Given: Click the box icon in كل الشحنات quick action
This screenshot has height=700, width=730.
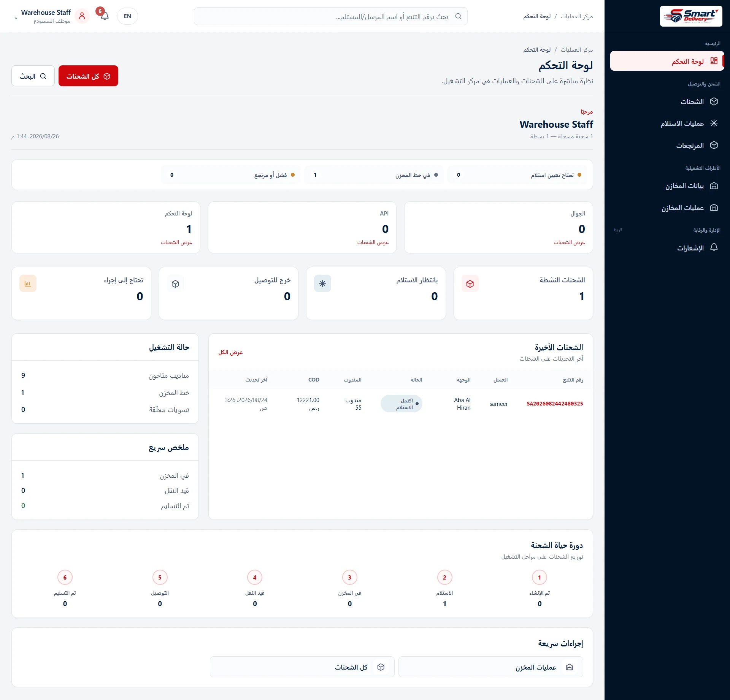Looking at the screenshot, I should click(x=381, y=667).
